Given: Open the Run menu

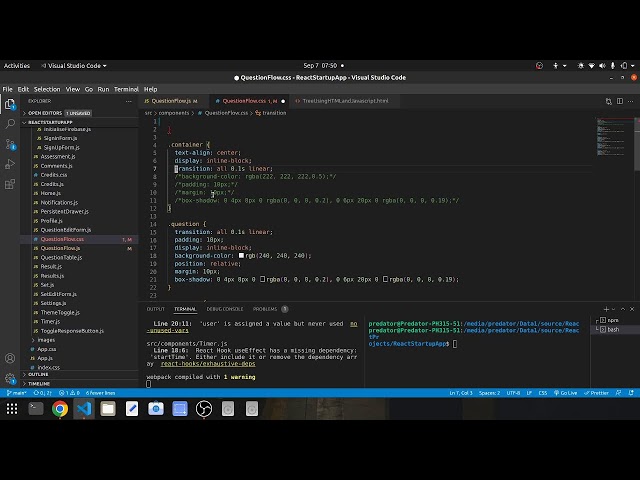Looking at the screenshot, I should 103,89.
